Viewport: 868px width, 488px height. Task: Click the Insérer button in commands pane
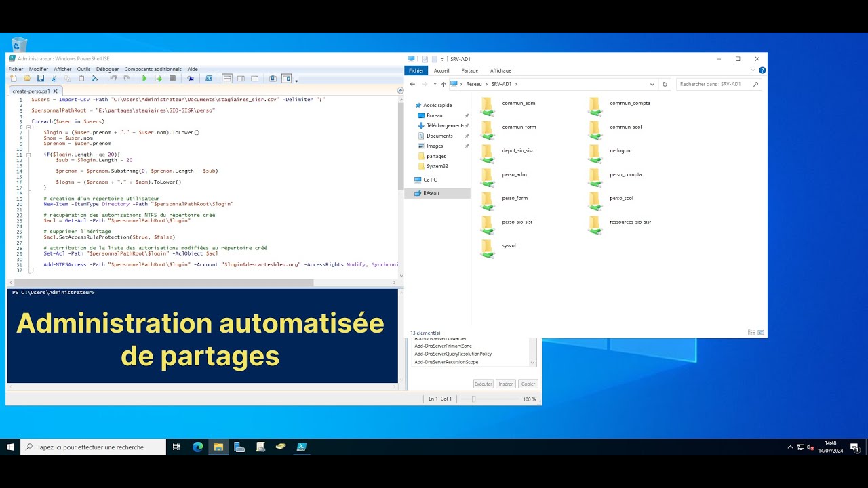tap(506, 384)
